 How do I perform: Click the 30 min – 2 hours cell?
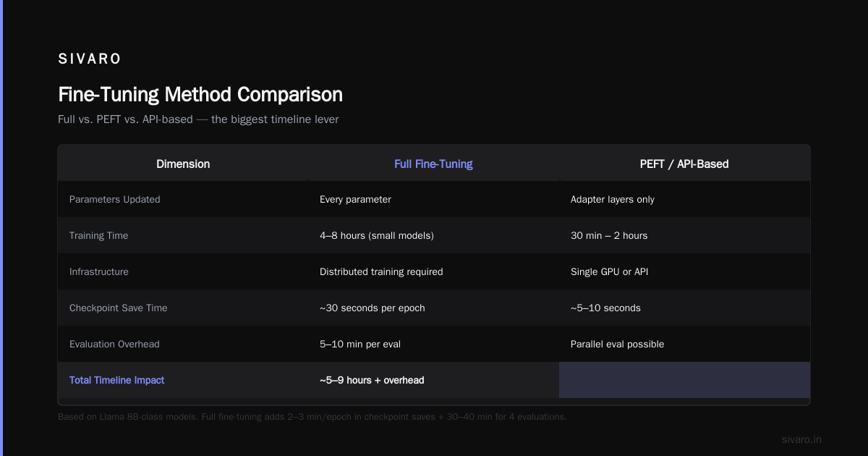click(609, 235)
